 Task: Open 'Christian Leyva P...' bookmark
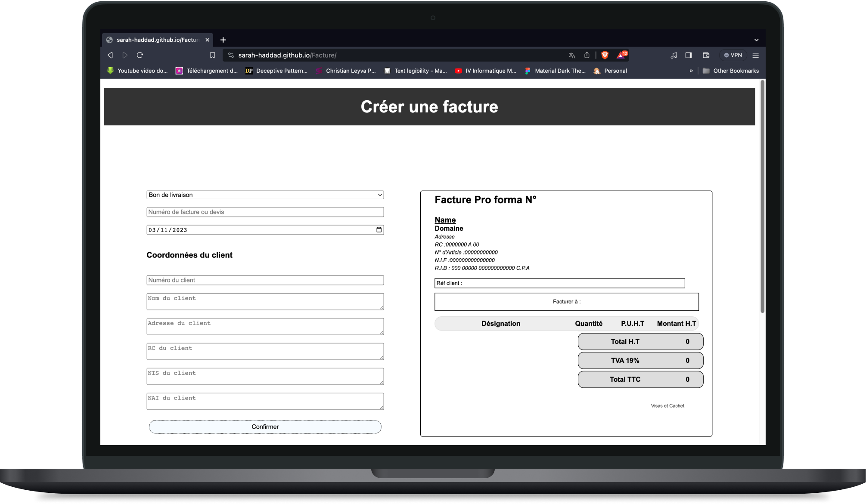point(346,71)
